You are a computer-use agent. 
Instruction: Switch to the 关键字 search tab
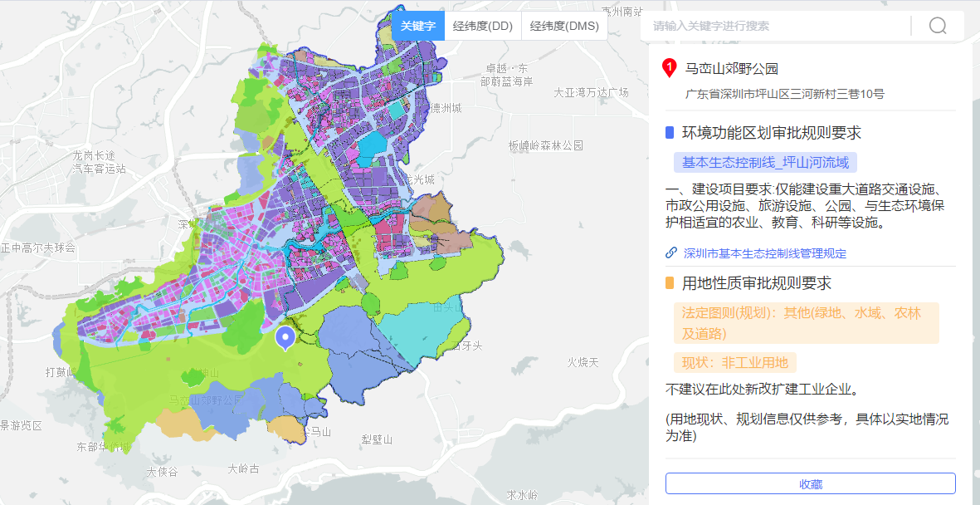coord(418,26)
